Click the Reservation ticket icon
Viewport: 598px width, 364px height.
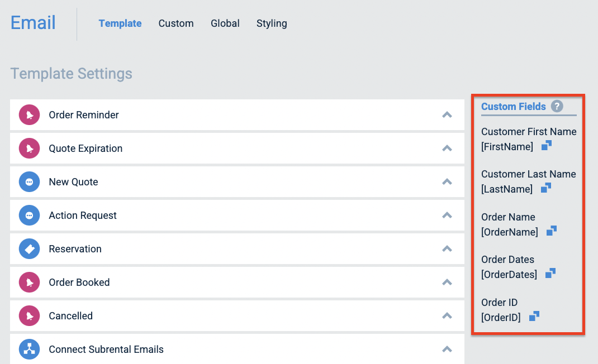(x=30, y=249)
